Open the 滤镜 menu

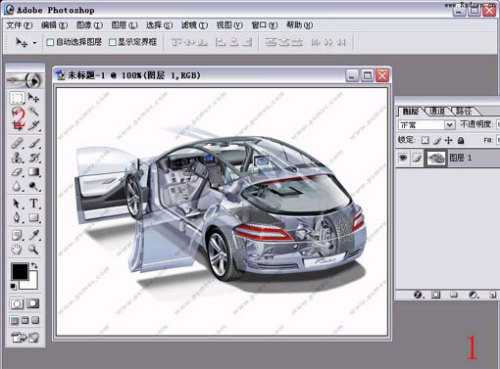(x=194, y=25)
